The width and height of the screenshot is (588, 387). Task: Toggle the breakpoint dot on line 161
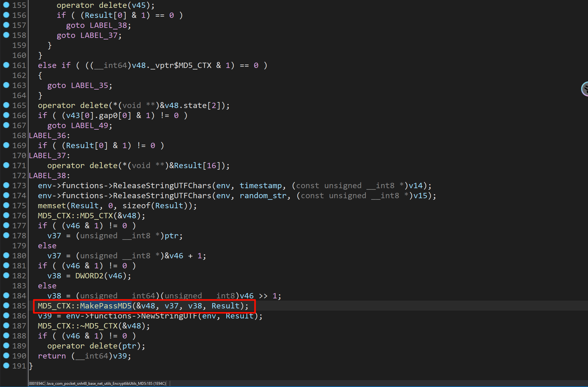click(x=6, y=65)
